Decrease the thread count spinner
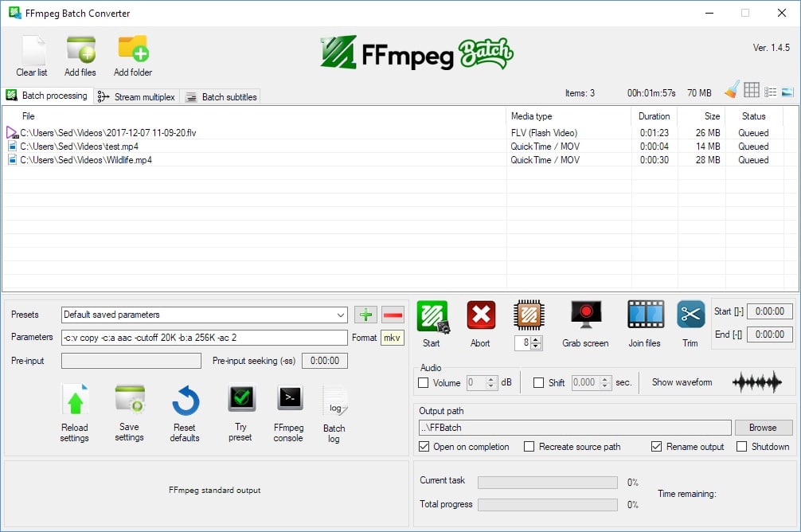 point(535,346)
